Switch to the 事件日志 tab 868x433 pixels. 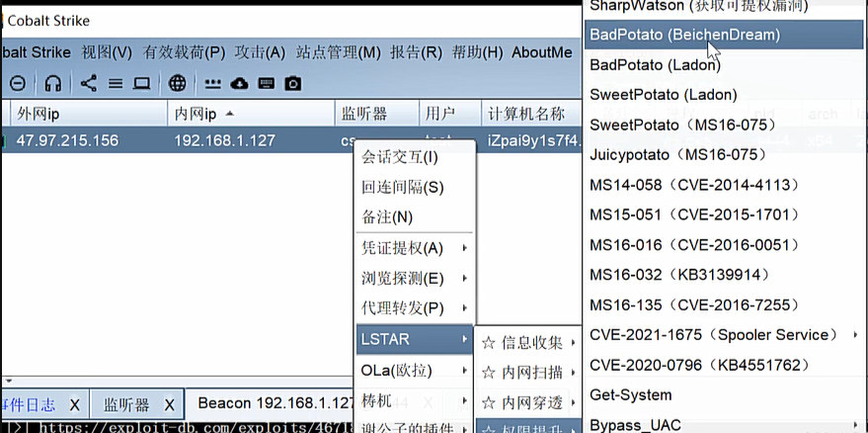coord(29,405)
